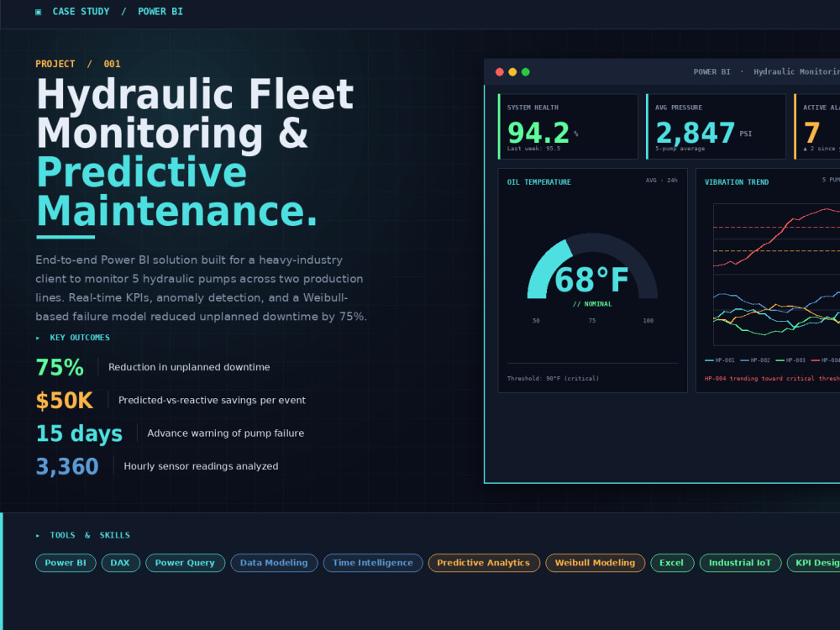Click the gauge scale label 50
The image size is (840, 630).
coord(536,320)
